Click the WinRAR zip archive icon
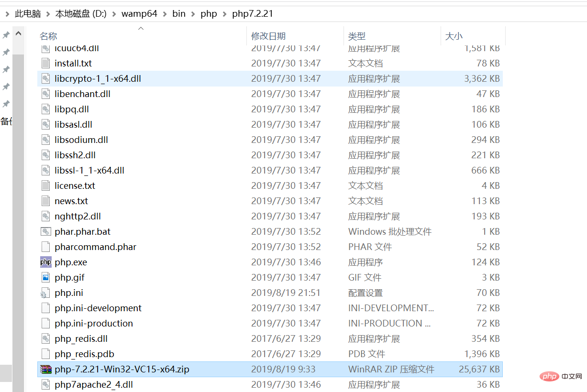The width and height of the screenshot is (587, 392). click(x=45, y=369)
